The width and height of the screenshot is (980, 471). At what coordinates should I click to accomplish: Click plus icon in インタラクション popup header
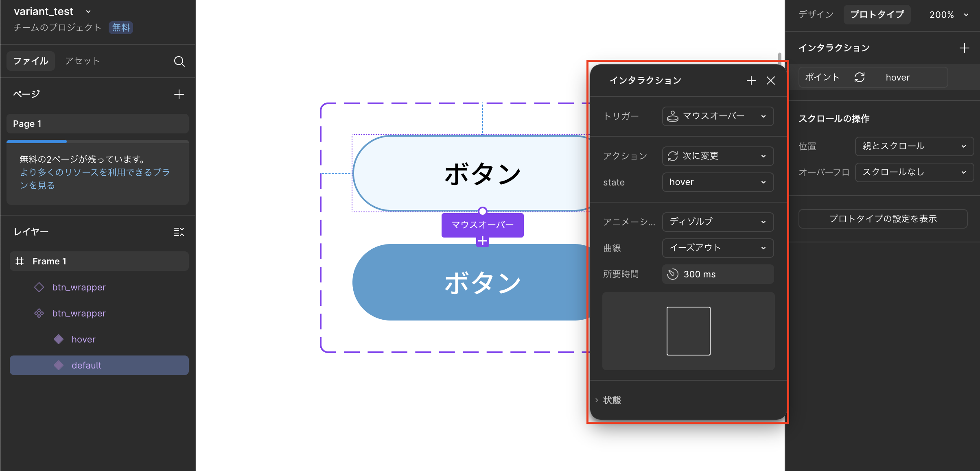pyautogui.click(x=751, y=81)
